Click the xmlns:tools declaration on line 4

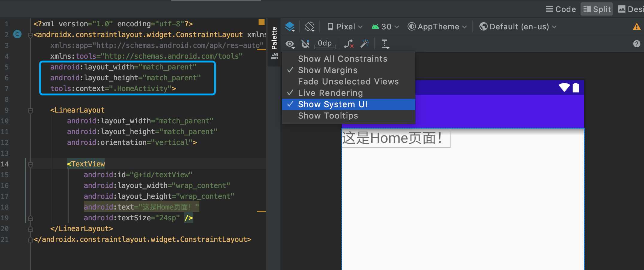[x=146, y=56]
